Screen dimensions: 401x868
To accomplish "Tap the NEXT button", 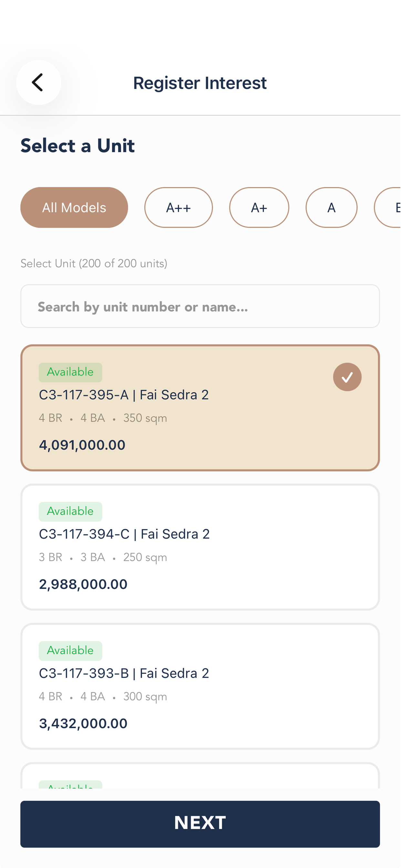I will click(x=200, y=824).
